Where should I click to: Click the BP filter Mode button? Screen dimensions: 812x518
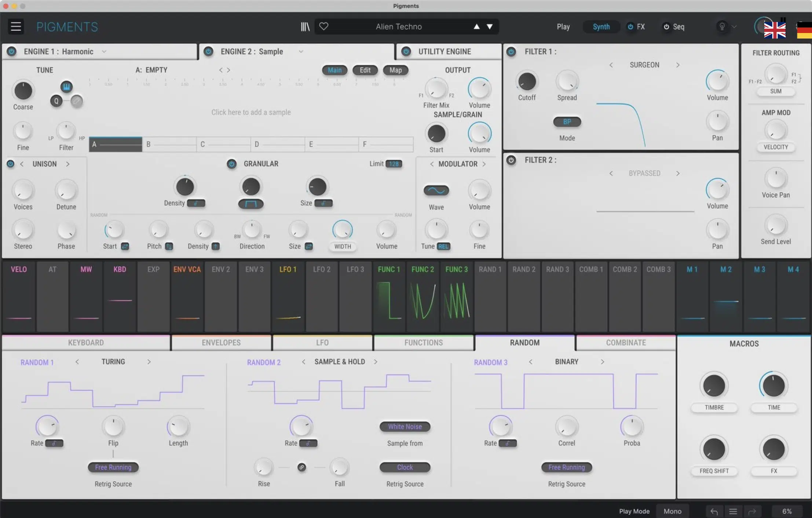point(567,122)
